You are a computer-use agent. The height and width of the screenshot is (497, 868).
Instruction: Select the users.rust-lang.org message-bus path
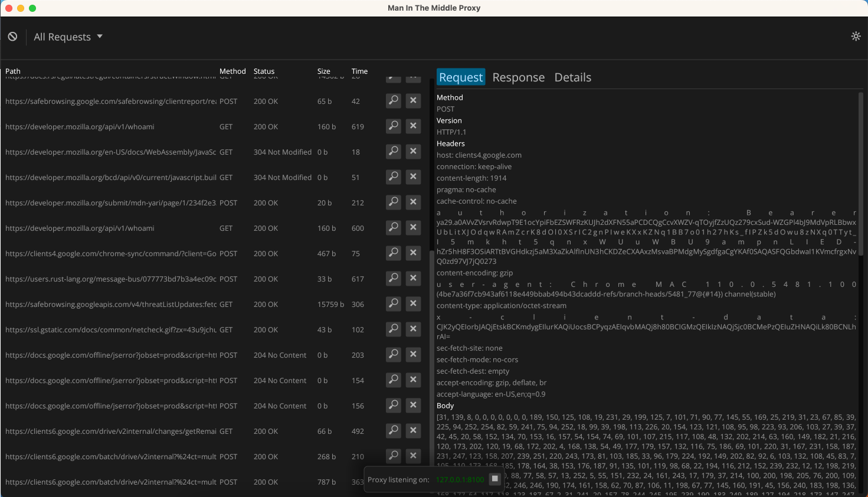tap(111, 279)
